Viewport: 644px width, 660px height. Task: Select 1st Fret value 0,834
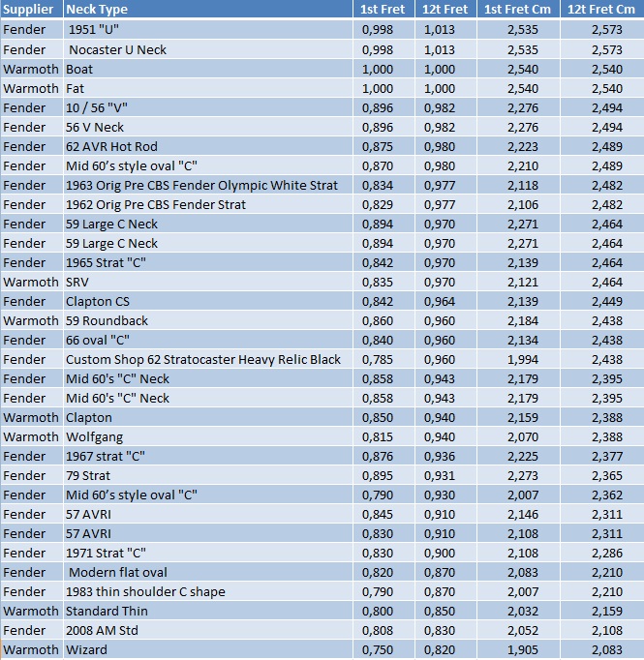383,185
